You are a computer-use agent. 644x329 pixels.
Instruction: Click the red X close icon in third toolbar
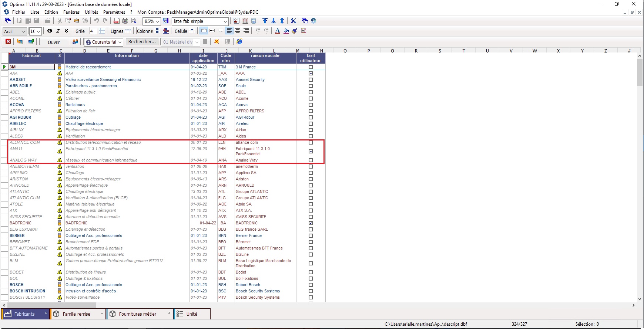[8, 42]
